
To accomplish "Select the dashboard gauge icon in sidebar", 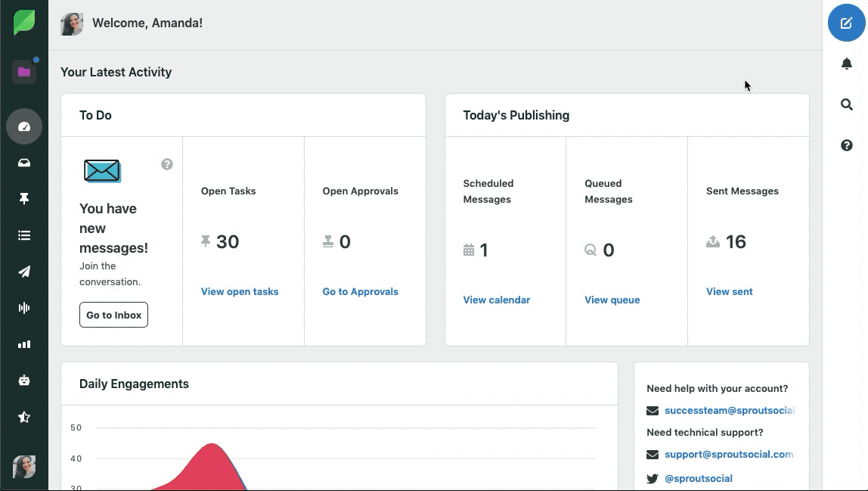I will click(x=24, y=126).
